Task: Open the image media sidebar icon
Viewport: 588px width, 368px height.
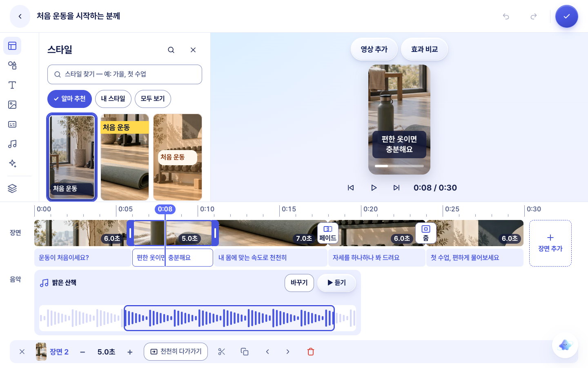Action: (x=12, y=105)
